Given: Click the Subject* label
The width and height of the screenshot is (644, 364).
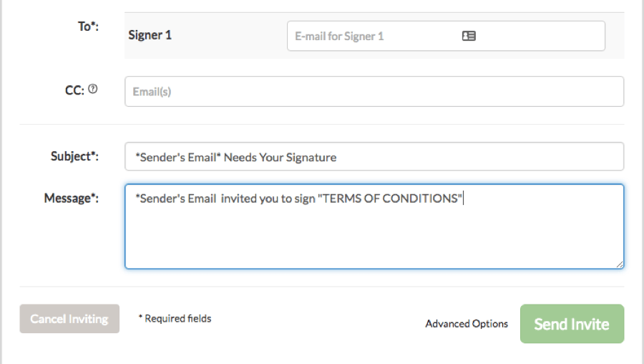Looking at the screenshot, I should pyautogui.click(x=74, y=156).
